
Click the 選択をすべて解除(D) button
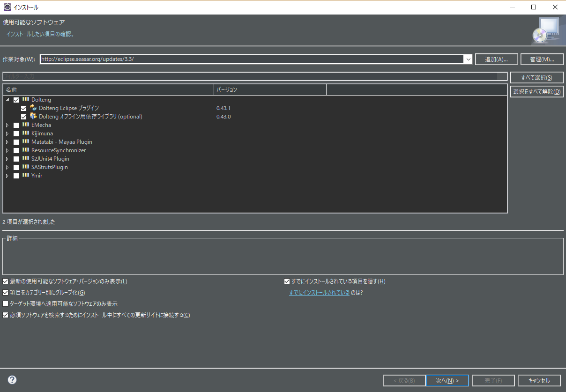(x=536, y=92)
